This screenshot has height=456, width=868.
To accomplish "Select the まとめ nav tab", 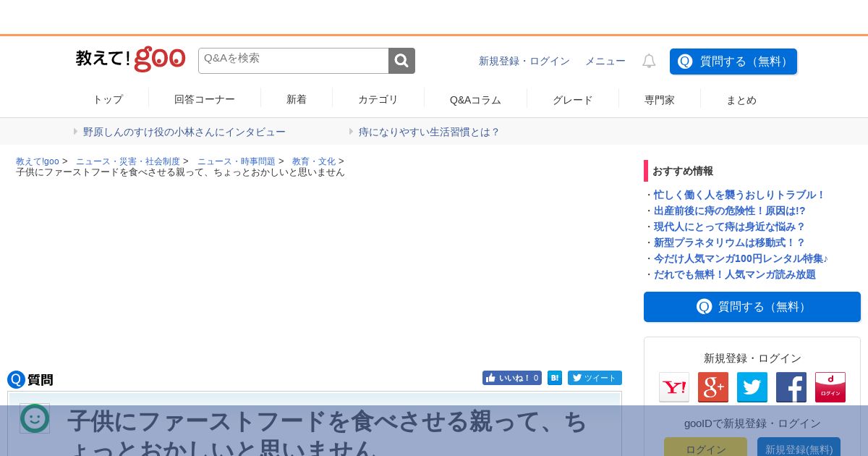I will 741,100.
